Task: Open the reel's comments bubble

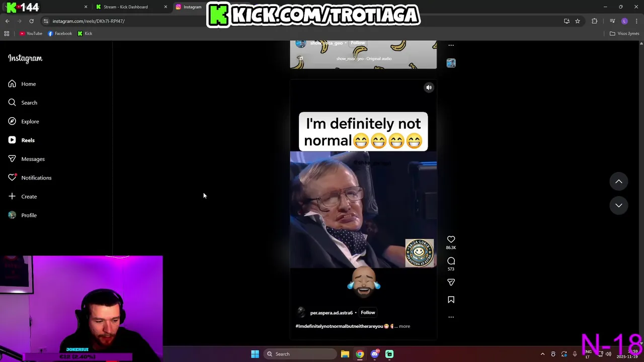Action: click(451, 261)
